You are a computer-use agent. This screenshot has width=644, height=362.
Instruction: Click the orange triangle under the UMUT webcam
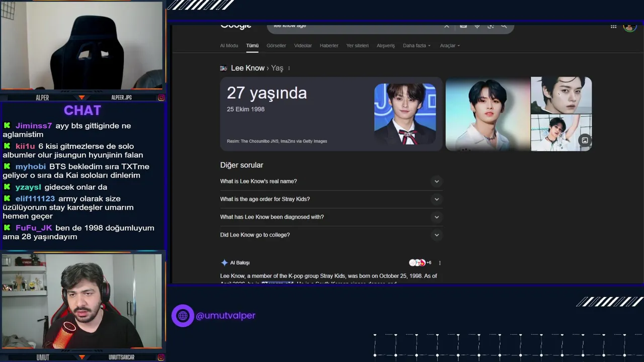pos(82,357)
